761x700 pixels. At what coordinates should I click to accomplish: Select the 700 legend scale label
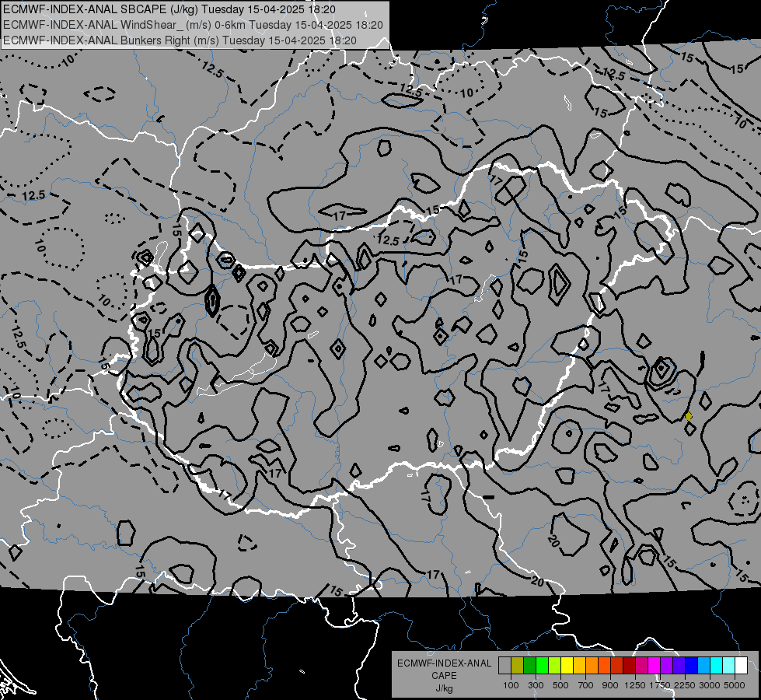(586, 685)
